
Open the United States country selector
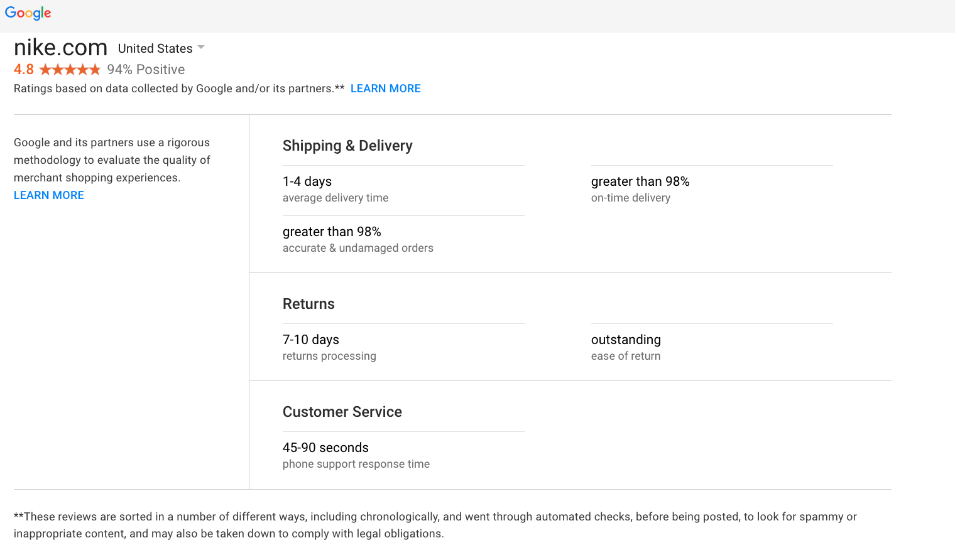pos(156,48)
